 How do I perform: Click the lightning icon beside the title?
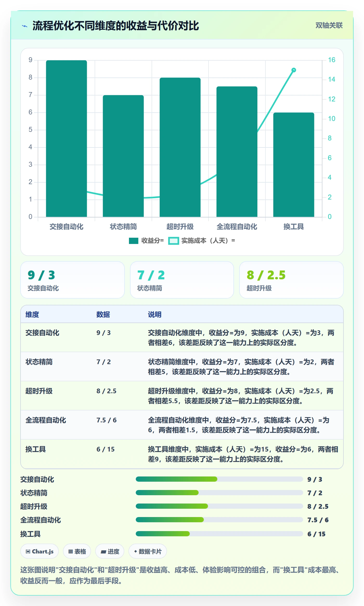pos(25,26)
